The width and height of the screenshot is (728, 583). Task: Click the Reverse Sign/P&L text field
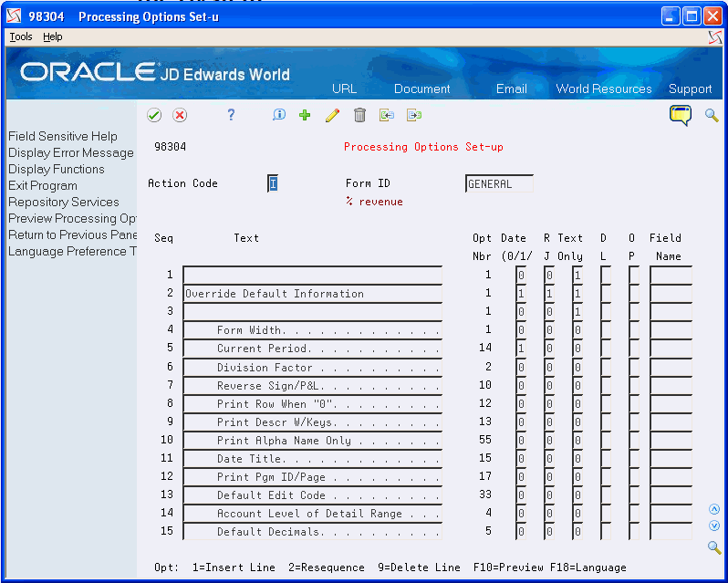[x=313, y=386]
